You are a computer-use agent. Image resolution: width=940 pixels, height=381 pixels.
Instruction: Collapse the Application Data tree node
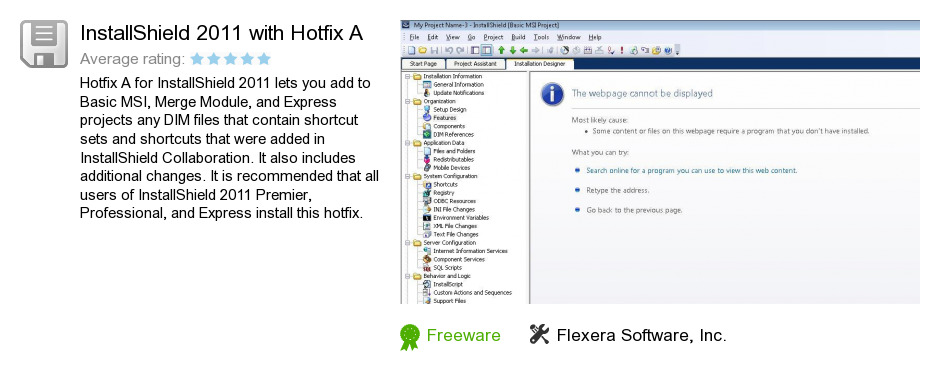pyautogui.click(x=407, y=143)
